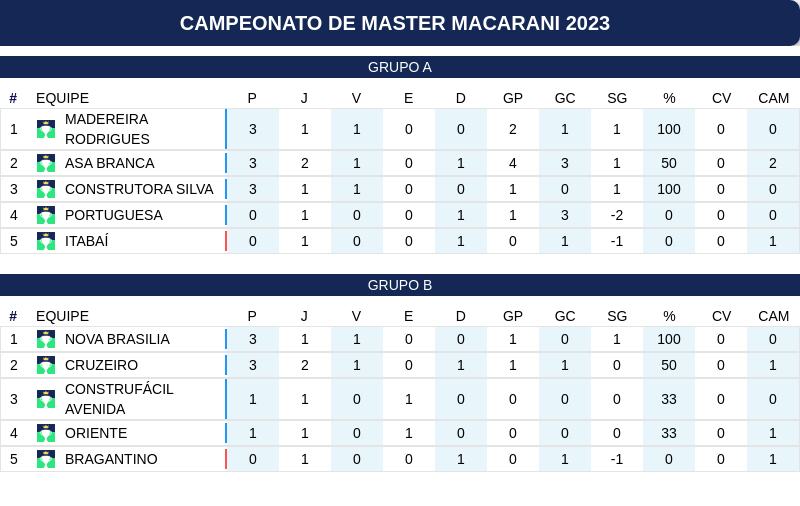Viewport: 800px width, 506px height.
Task: Open the ASA BRANCA team name
Action: pos(110,163)
